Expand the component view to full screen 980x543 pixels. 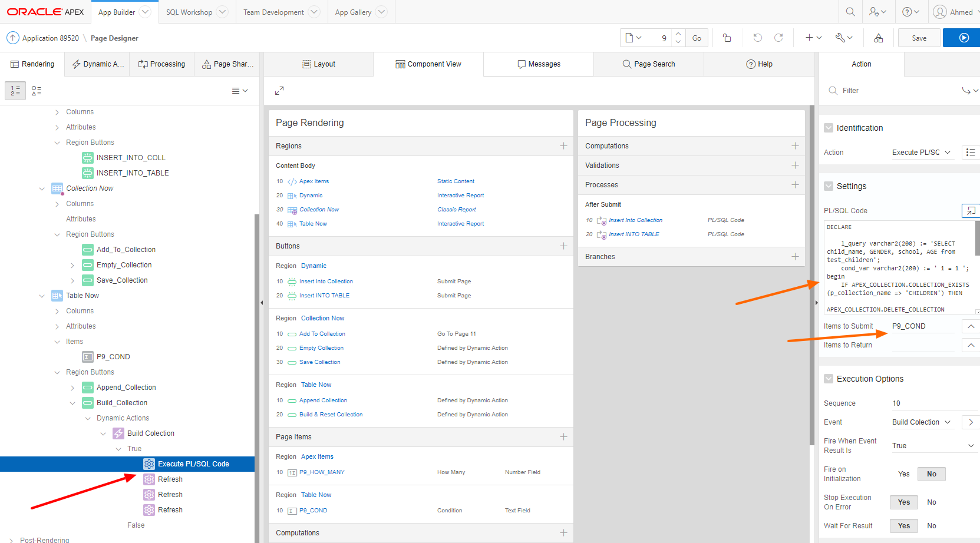click(x=279, y=91)
